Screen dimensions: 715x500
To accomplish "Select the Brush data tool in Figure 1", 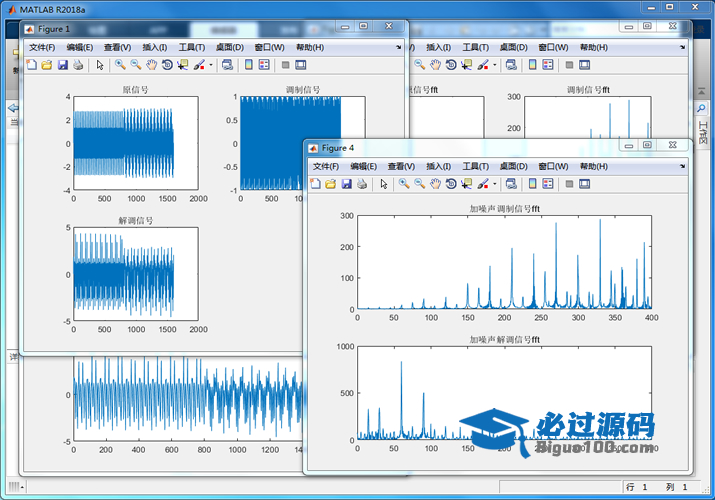I will click(199, 65).
